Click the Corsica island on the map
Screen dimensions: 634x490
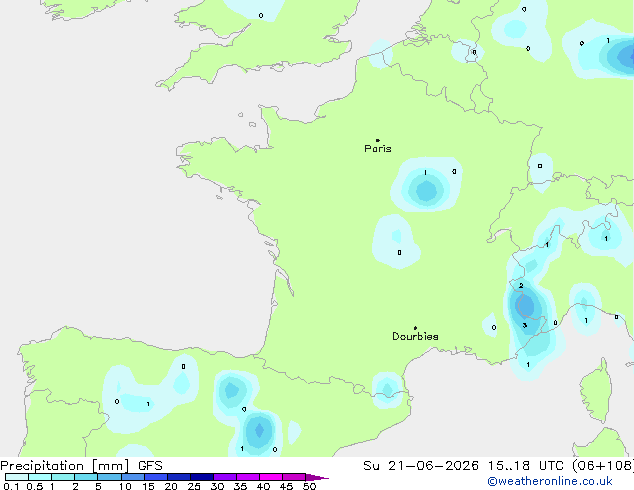(x=597, y=390)
